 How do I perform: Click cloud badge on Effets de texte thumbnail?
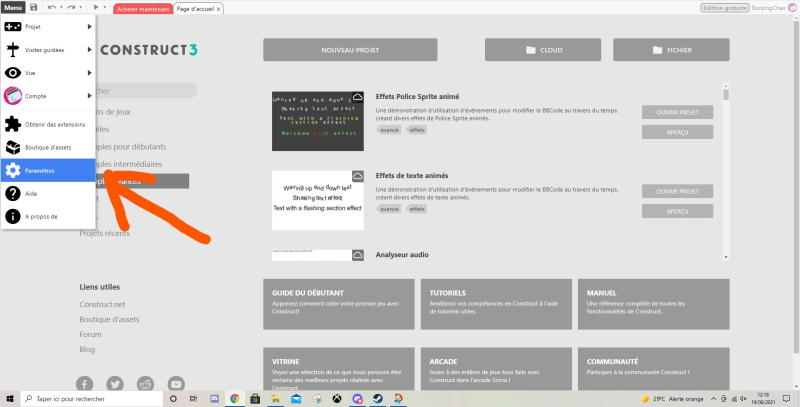pos(358,176)
